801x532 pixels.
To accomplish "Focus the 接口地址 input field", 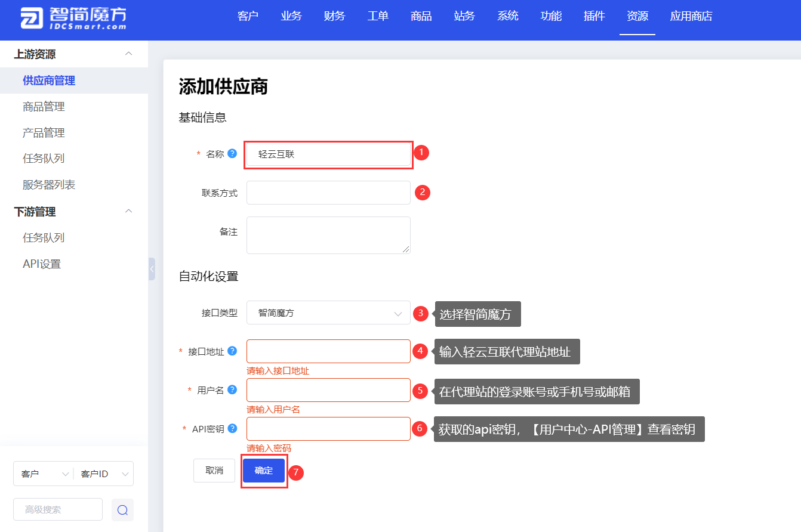I will [x=328, y=351].
